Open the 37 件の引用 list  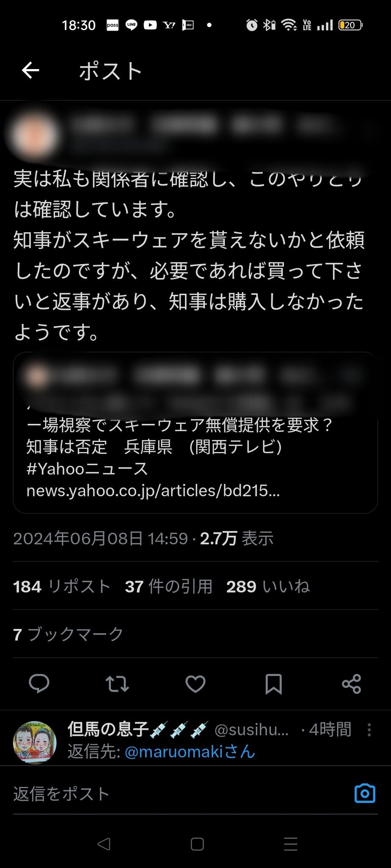coord(169,587)
